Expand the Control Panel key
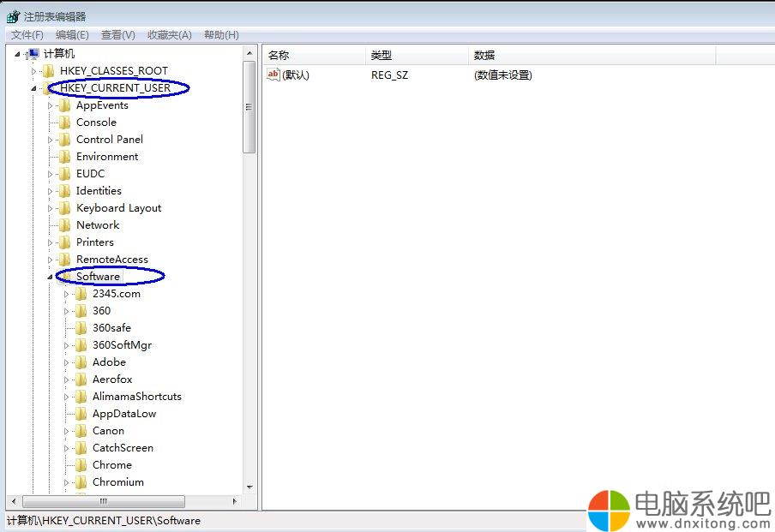775x532 pixels. [51, 140]
